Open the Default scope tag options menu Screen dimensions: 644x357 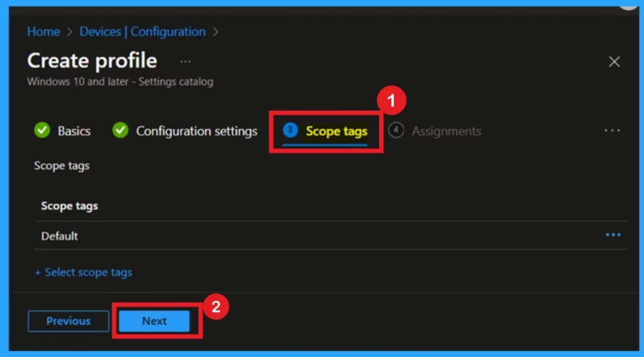tap(613, 235)
